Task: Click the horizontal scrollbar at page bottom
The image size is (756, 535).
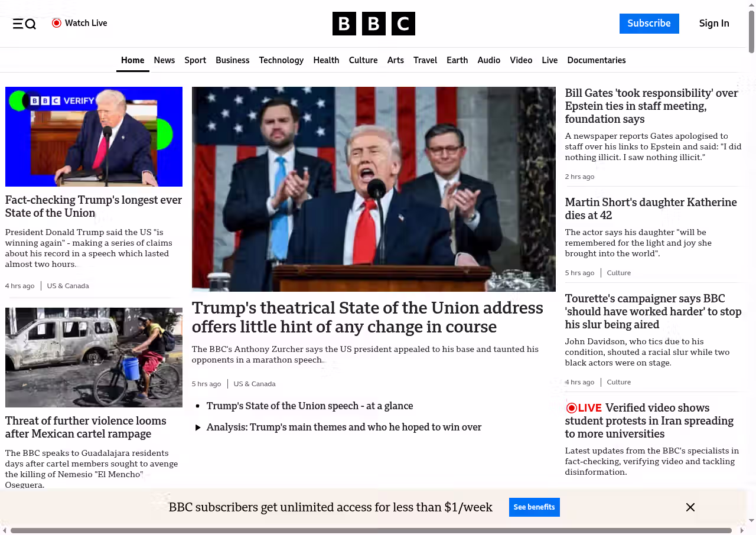Action: tap(371, 530)
